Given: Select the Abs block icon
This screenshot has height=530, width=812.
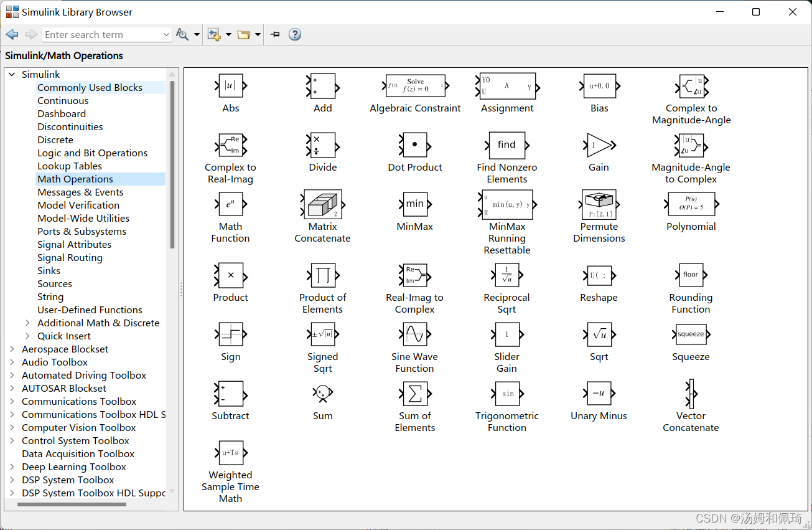Looking at the screenshot, I should point(230,86).
